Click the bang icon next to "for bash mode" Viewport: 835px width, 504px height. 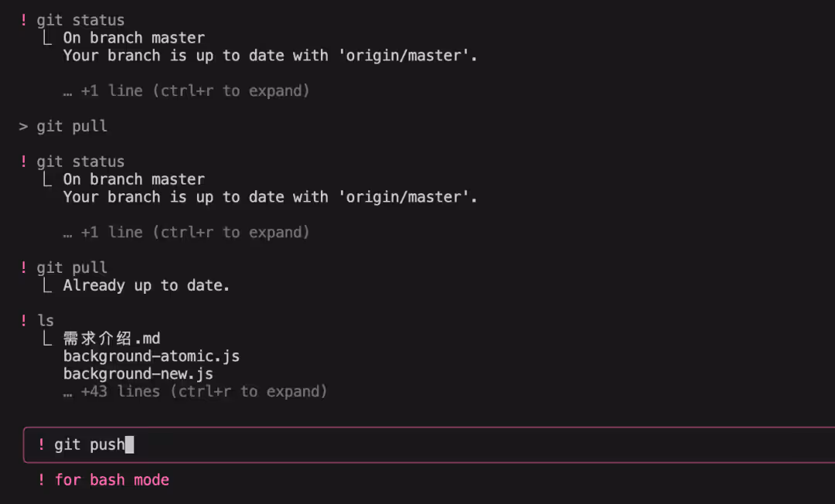[x=42, y=480]
